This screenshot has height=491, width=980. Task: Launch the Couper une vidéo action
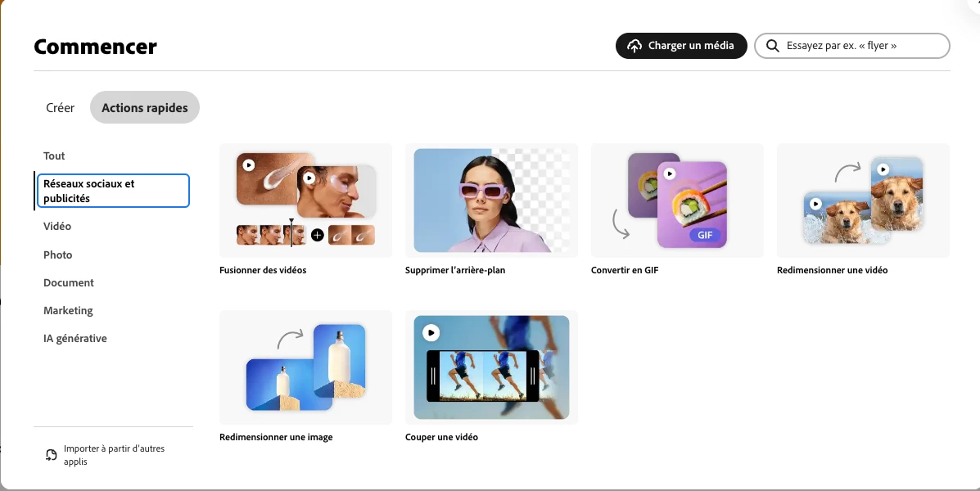pos(491,367)
